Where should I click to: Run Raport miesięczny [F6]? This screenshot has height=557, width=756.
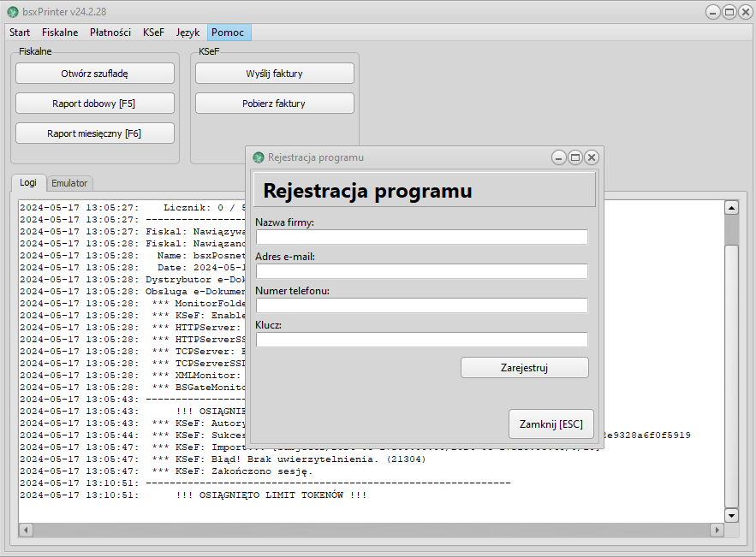(95, 133)
